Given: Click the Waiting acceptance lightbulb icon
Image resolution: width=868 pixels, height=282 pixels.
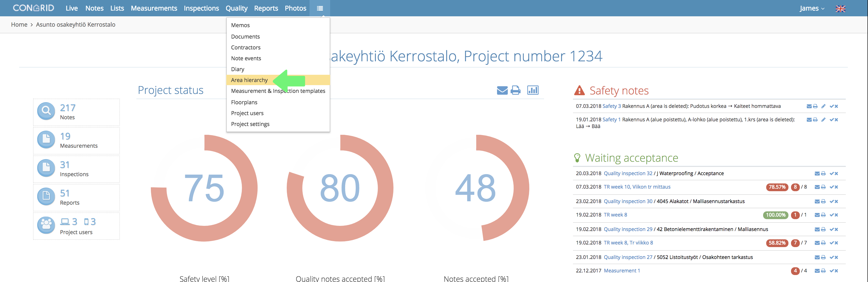Looking at the screenshot, I should [577, 158].
